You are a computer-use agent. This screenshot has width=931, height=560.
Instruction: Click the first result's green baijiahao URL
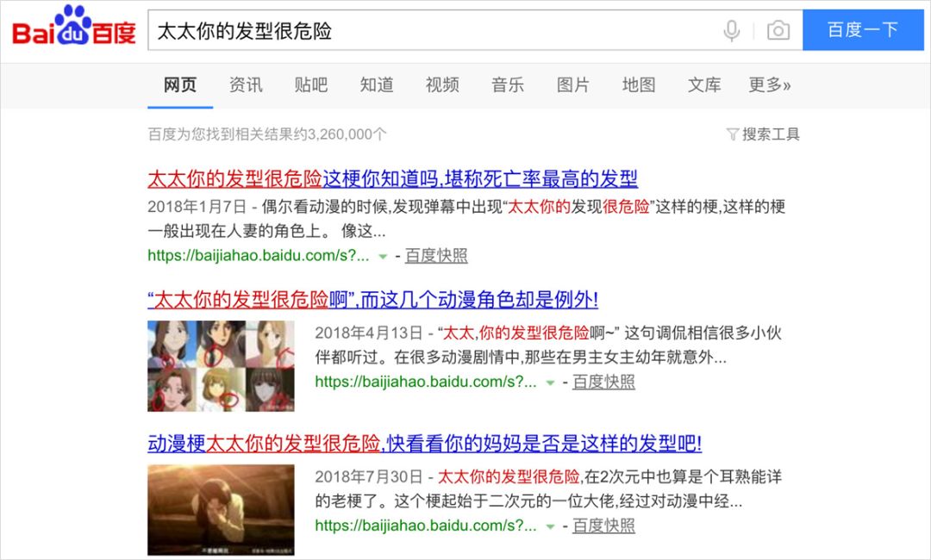pyautogui.click(x=259, y=256)
